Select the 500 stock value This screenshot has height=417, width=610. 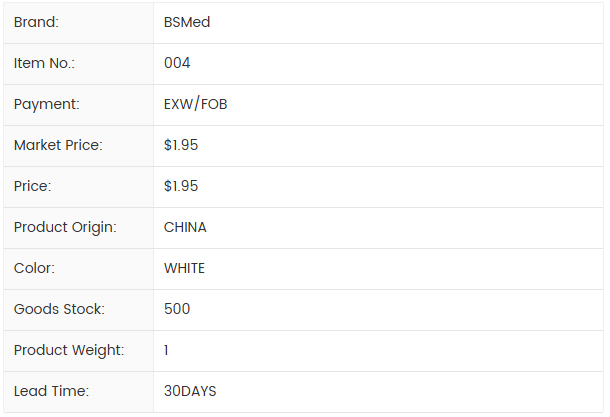pyautogui.click(x=177, y=309)
